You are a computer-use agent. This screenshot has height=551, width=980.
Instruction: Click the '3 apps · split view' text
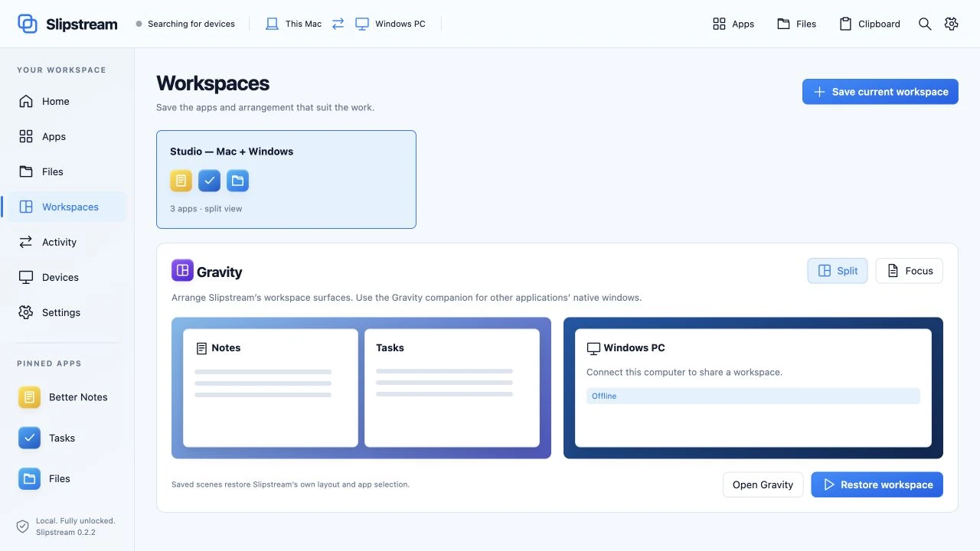point(206,208)
